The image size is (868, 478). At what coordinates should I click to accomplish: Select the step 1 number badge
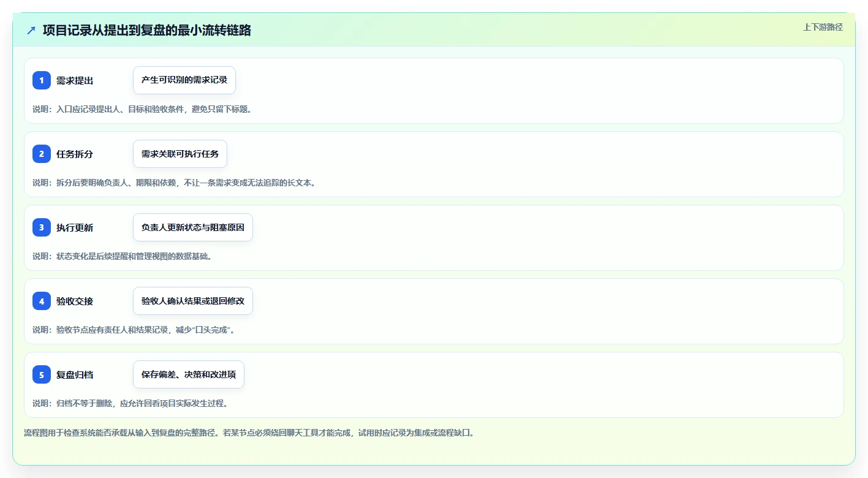click(42, 80)
